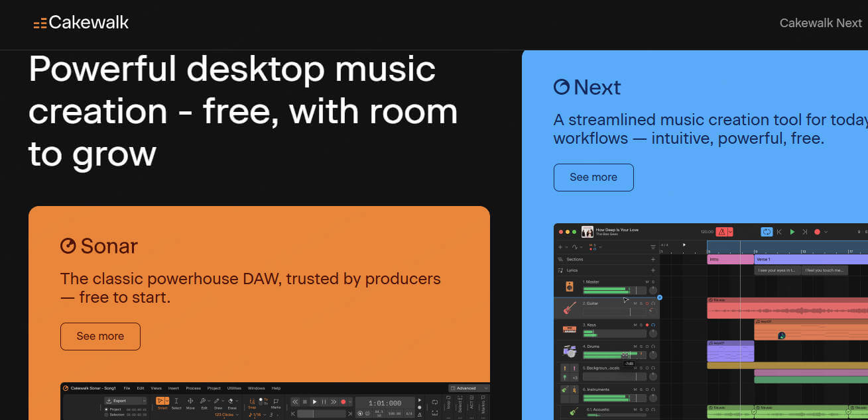Image resolution: width=868 pixels, height=420 pixels.
Task: Click the Drums track volume fader
Action: [x=615, y=355]
